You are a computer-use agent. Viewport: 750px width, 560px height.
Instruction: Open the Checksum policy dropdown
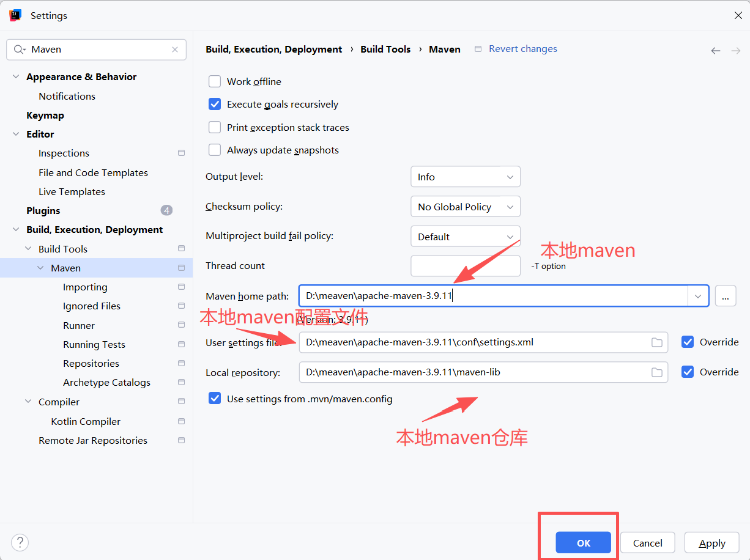(466, 207)
